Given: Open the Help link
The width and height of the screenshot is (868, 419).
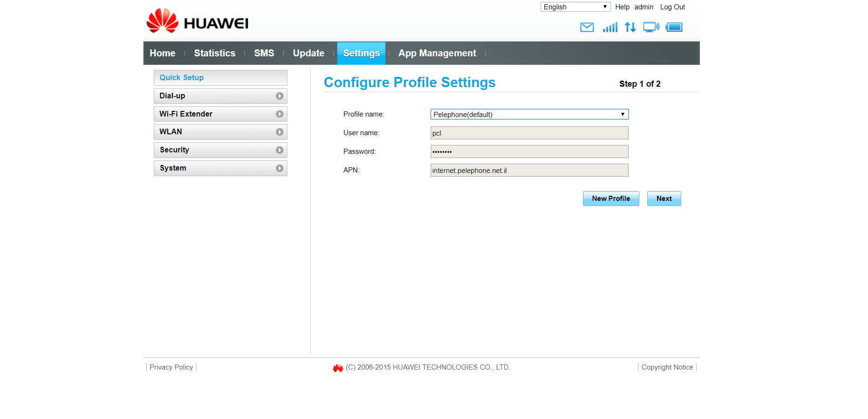Looking at the screenshot, I should 622,7.
